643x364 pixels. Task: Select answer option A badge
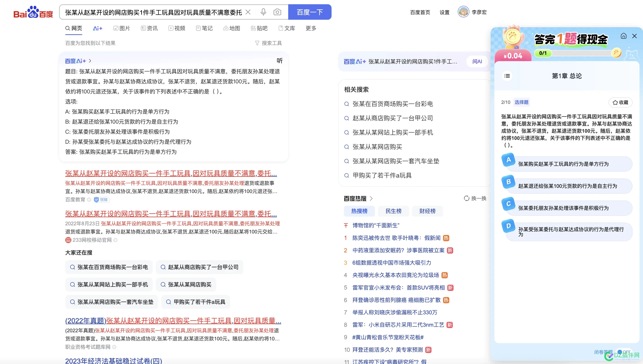click(x=508, y=160)
